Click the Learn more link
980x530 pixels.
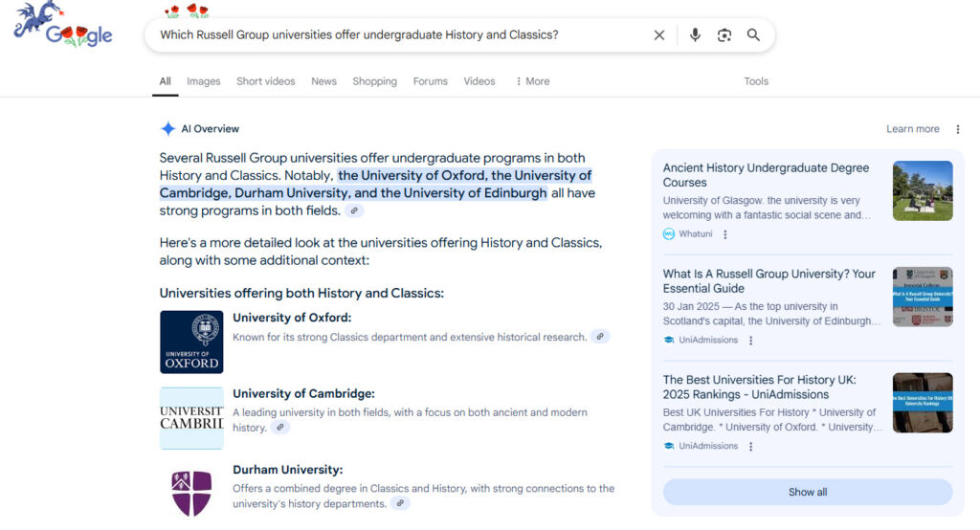[x=912, y=129]
